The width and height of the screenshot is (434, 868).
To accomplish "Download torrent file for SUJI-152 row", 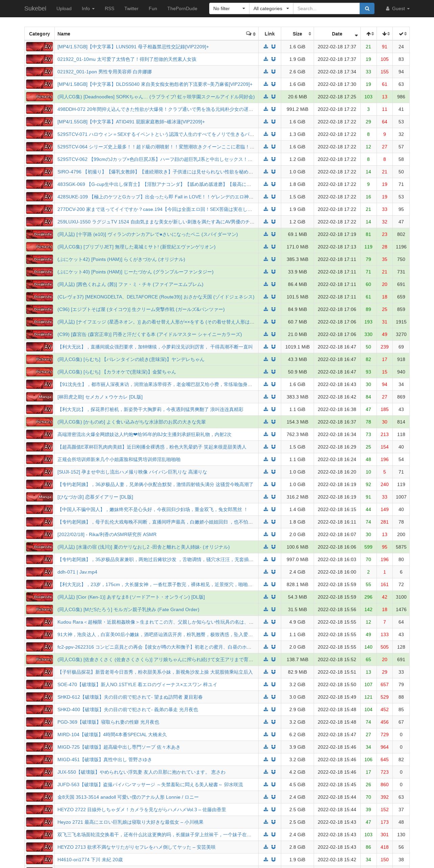I will 266,472.
